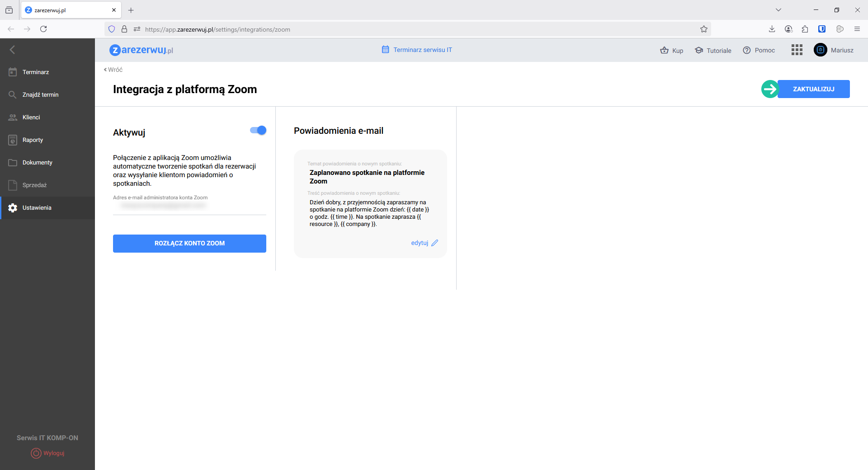Click ROZŁĄCZ KONTO ZOOM button

click(189, 244)
